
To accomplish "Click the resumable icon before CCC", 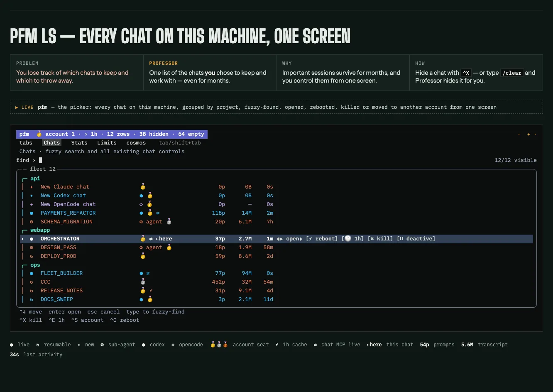I will click(32, 282).
